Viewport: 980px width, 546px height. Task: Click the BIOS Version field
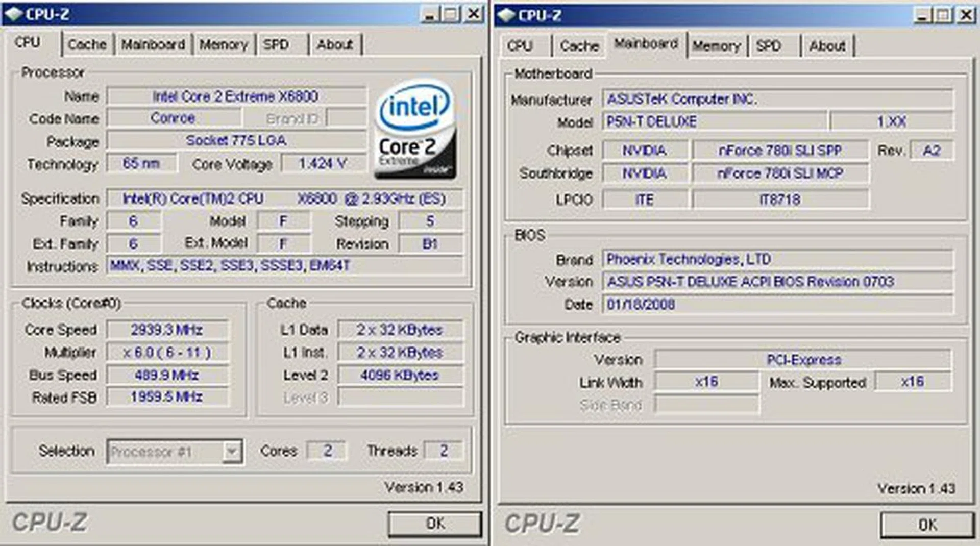click(776, 282)
